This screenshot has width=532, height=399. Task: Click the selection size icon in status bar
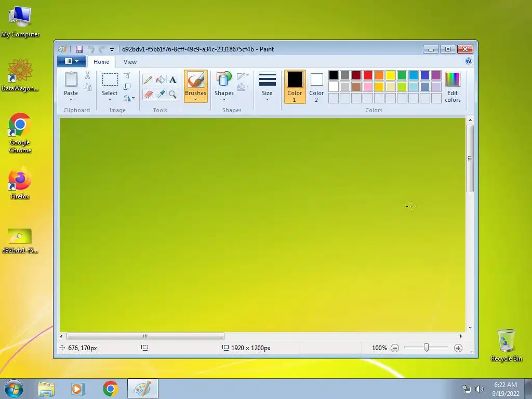pyautogui.click(x=144, y=348)
